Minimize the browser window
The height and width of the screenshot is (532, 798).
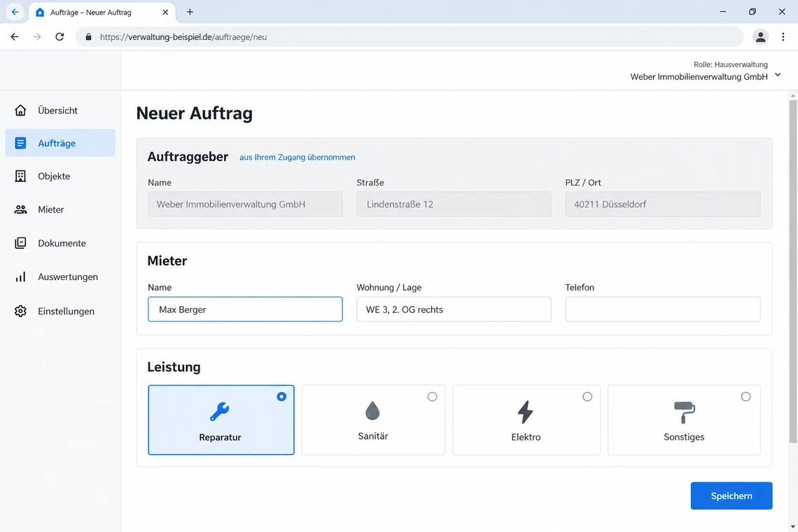point(722,12)
